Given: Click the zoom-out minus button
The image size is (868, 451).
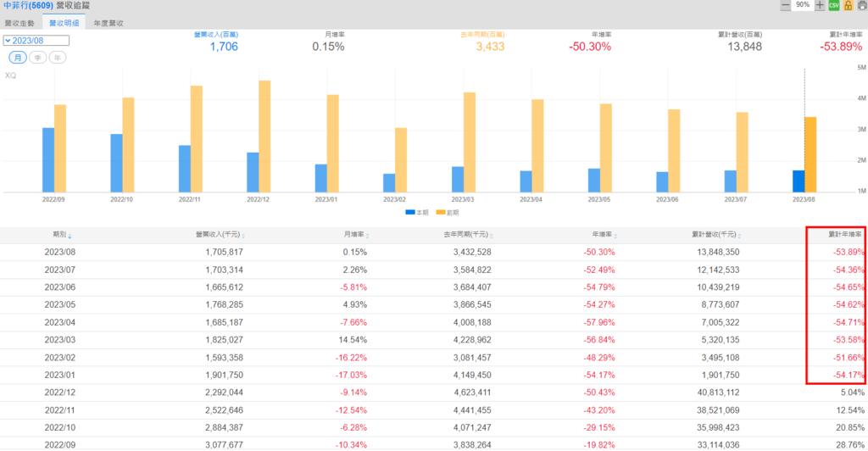Looking at the screenshot, I should point(785,6).
